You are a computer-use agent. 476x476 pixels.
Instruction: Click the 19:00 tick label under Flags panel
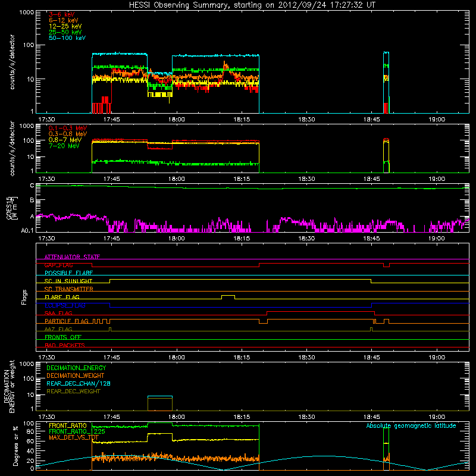pos(437,358)
